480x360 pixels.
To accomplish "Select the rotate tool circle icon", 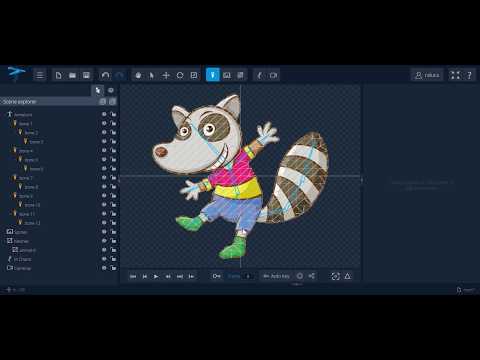I will (180, 75).
